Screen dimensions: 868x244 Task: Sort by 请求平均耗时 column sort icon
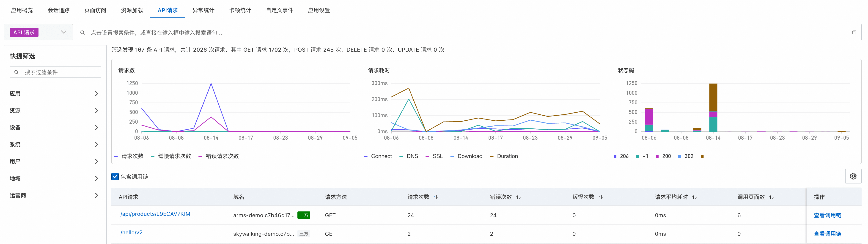click(x=694, y=197)
